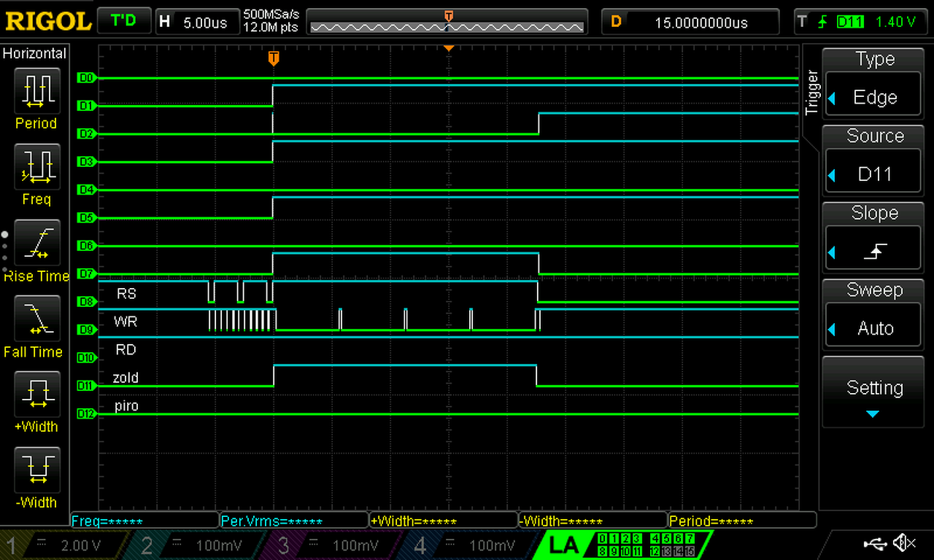Screen dimensions: 934x560
Task: Choose the Rise Time measurement icon
Action: click(36, 242)
